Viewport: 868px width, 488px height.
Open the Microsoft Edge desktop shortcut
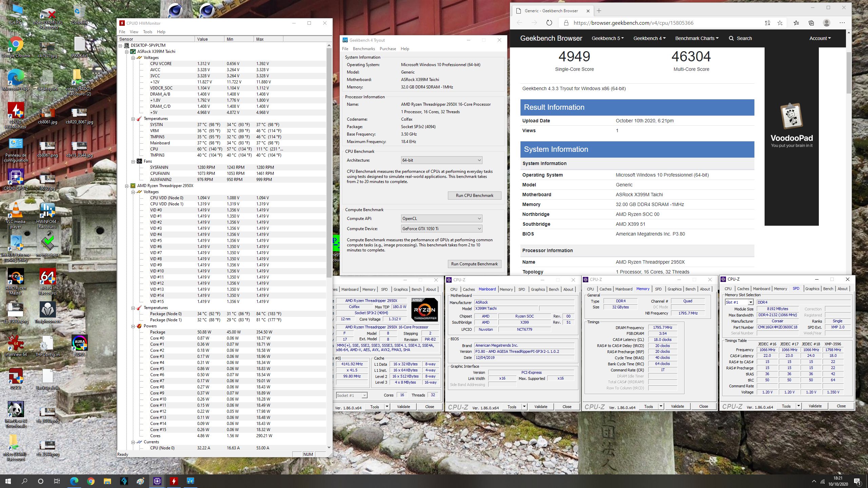click(x=16, y=80)
